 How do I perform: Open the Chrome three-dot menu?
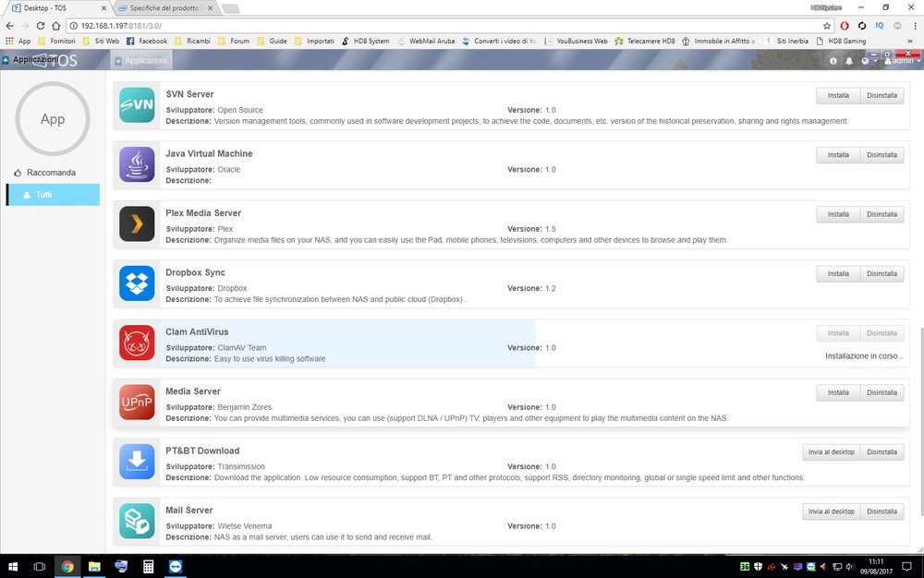pyautogui.click(x=914, y=26)
